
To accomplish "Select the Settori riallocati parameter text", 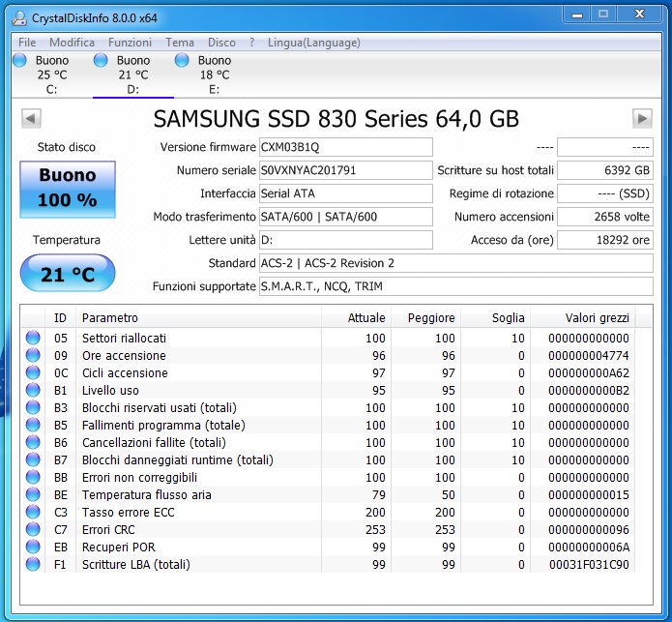I will click(x=124, y=339).
